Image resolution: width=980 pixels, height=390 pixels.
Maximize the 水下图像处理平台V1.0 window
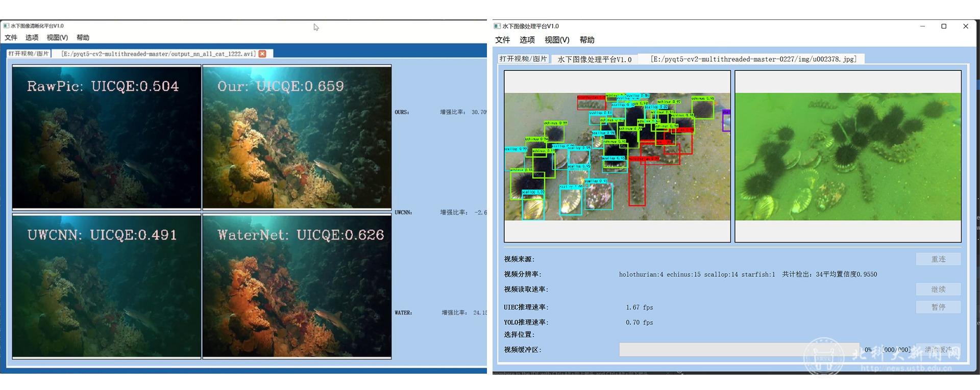coord(944,27)
